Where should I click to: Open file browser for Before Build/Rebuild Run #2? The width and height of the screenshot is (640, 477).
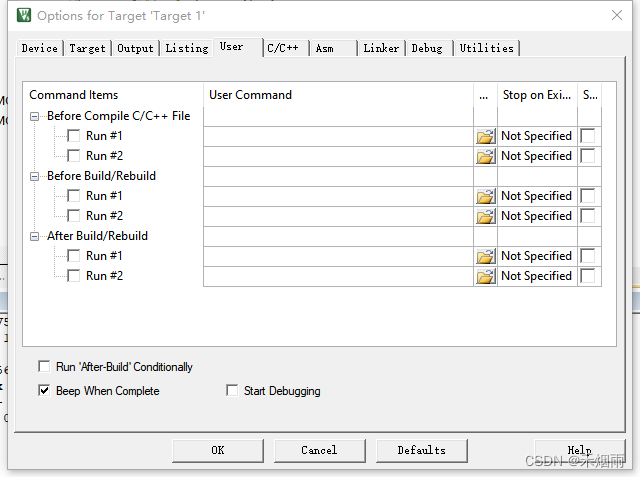coord(486,216)
